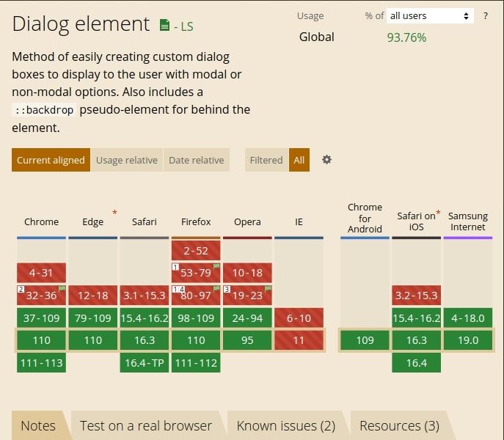This screenshot has width=504, height=440.
Task: Click the Safari column header
Action: tap(145, 221)
